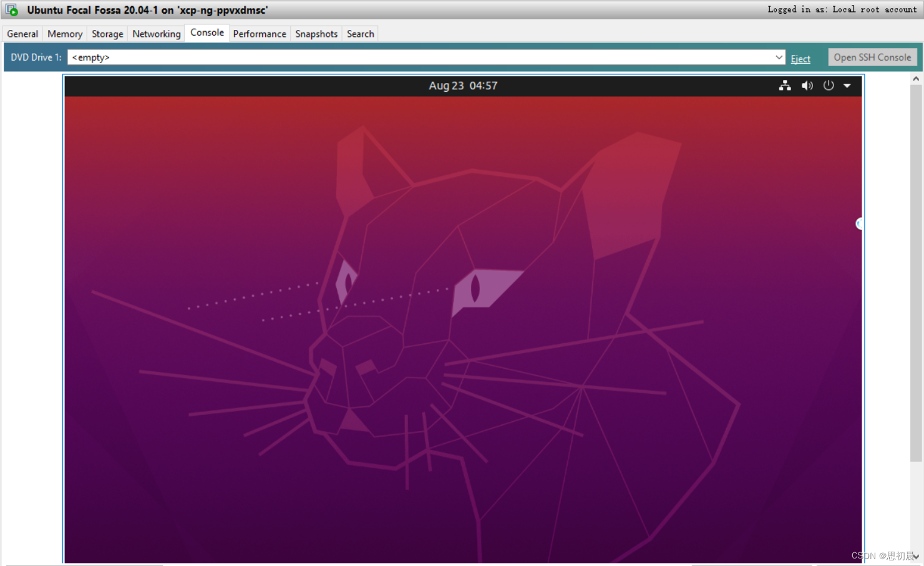924x566 pixels.
Task: Click the Ubuntu power icon
Action: [x=829, y=85]
